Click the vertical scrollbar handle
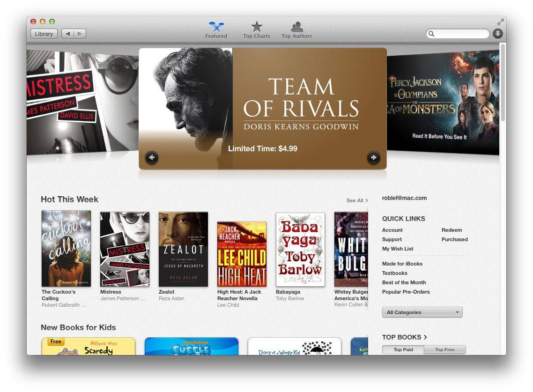The image size is (533, 392). point(503,82)
